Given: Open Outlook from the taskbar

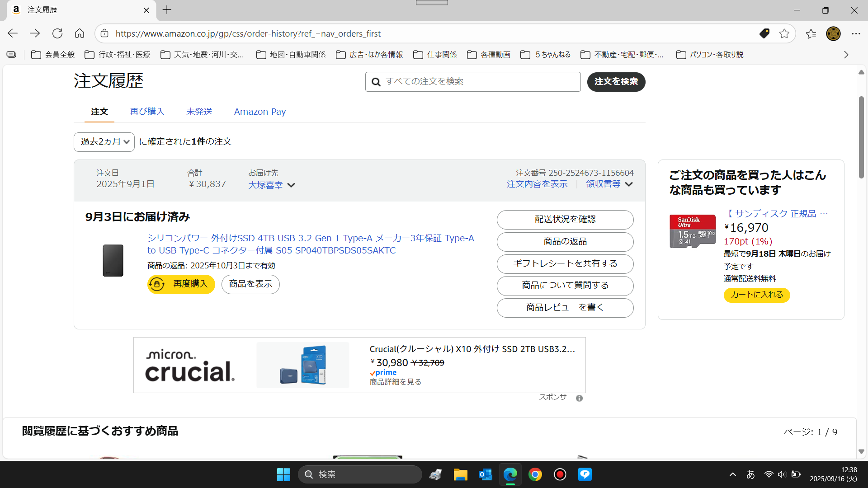Looking at the screenshot, I should (486, 474).
